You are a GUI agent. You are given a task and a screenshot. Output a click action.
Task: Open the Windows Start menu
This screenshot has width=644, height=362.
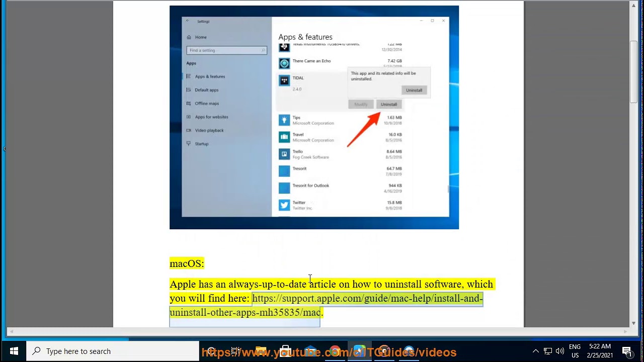point(14,351)
